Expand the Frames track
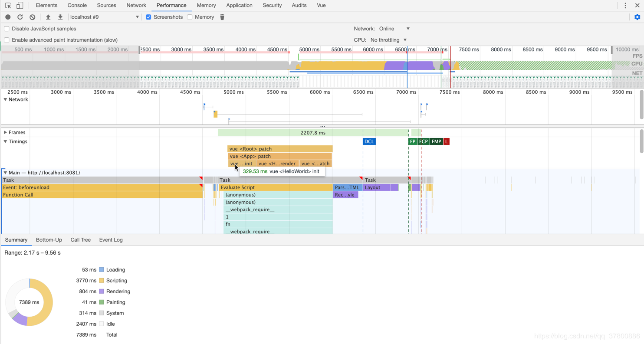The width and height of the screenshot is (644, 344). pyautogui.click(x=5, y=132)
